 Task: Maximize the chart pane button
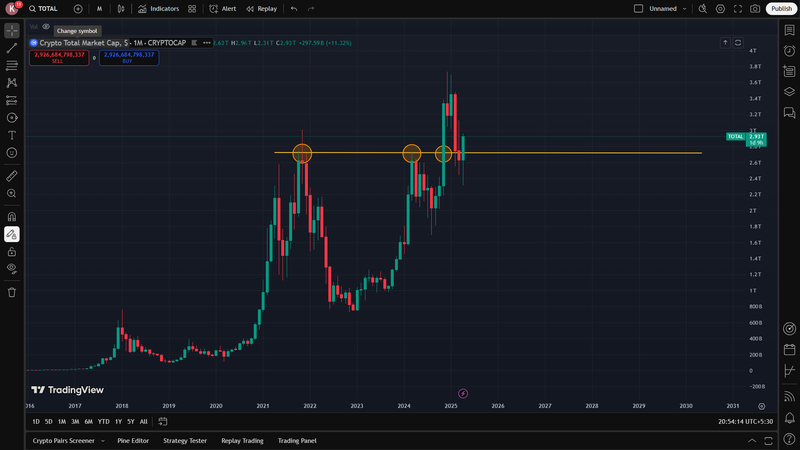pyautogui.click(x=738, y=43)
